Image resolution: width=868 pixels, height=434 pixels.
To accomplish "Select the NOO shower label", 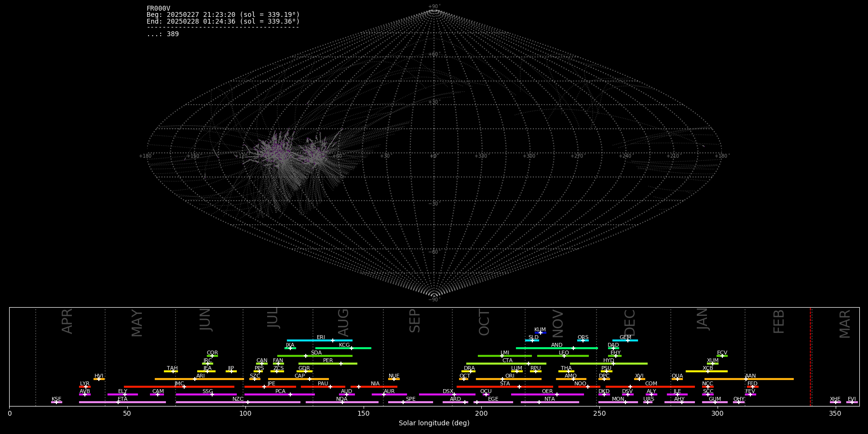I will [580, 384].
